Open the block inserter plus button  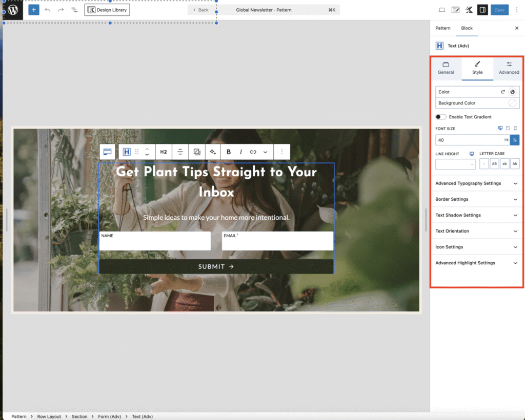click(x=34, y=10)
